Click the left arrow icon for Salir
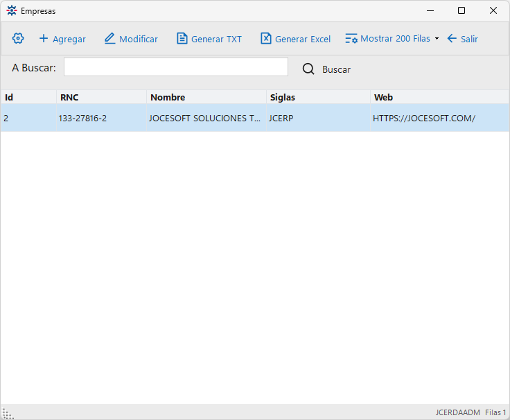The width and height of the screenshot is (510, 420). [x=452, y=38]
